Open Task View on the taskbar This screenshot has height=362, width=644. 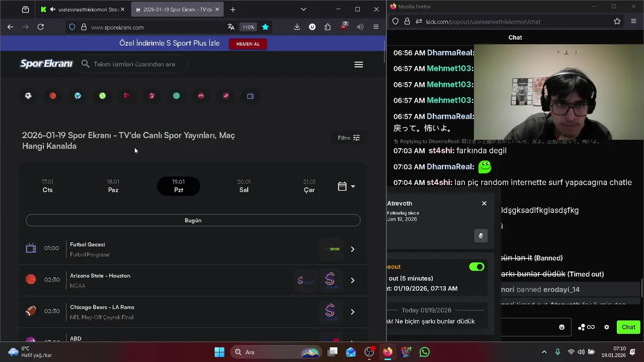pyautogui.click(x=333, y=352)
